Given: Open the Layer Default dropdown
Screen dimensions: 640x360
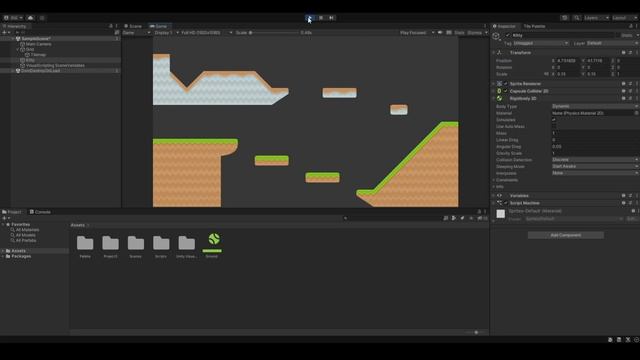Looking at the screenshot, I should (612, 43).
